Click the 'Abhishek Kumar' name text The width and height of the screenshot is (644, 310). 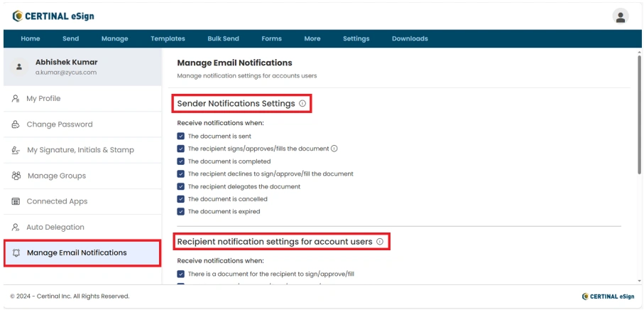tap(67, 63)
